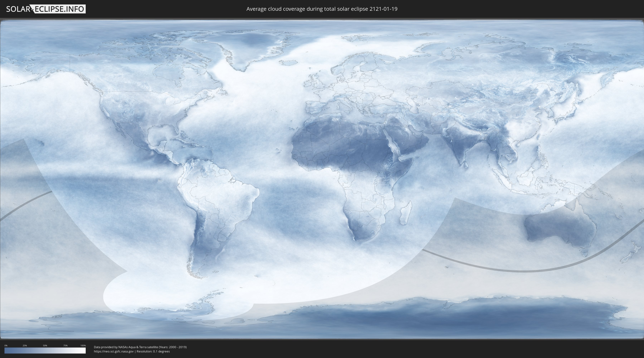Click the 75% legend label
The height and width of the screenshot is (358, 644).
coord(65,345)
